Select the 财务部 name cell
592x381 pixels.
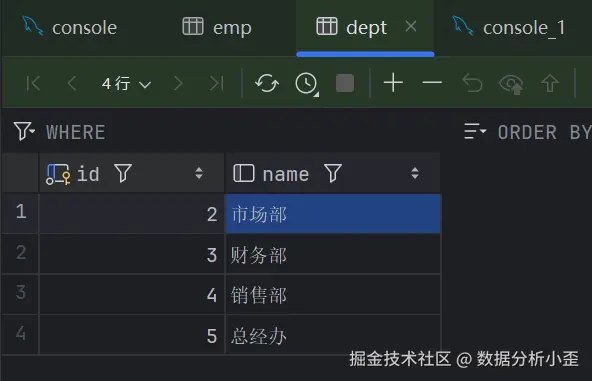point(333,254)
